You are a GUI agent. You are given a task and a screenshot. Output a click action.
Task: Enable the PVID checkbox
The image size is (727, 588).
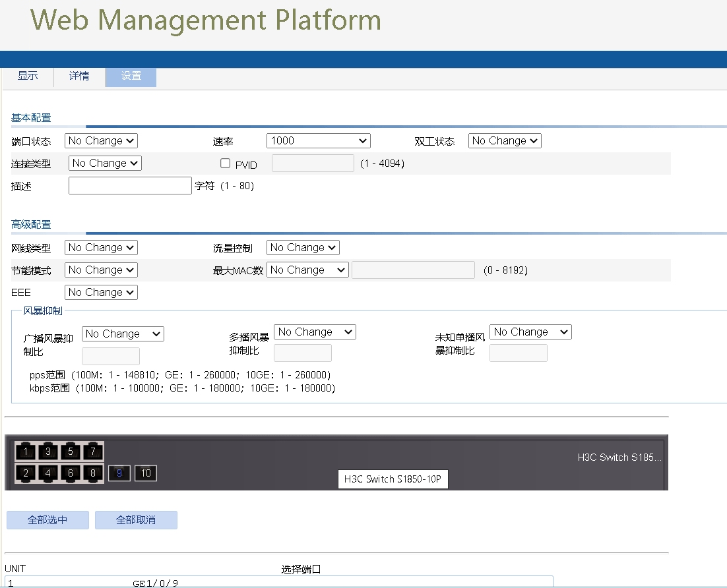[226, 163]
